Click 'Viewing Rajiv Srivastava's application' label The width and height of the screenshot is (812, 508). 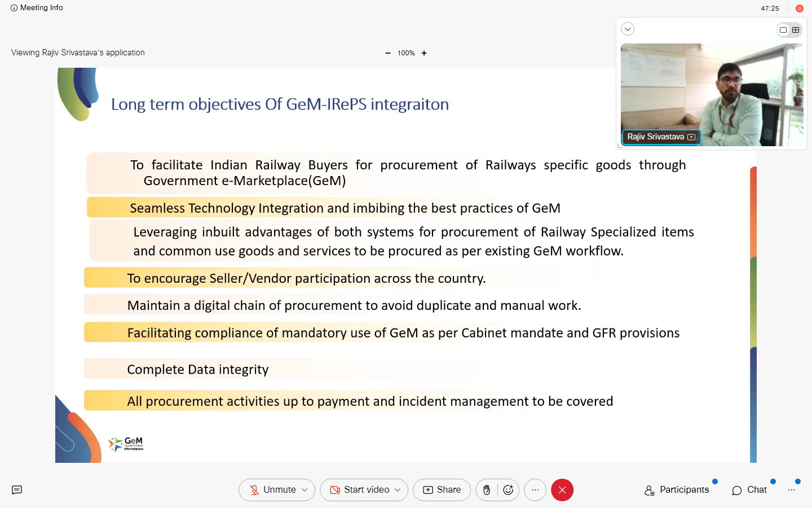pyautogui.click(x=78, y=52)
